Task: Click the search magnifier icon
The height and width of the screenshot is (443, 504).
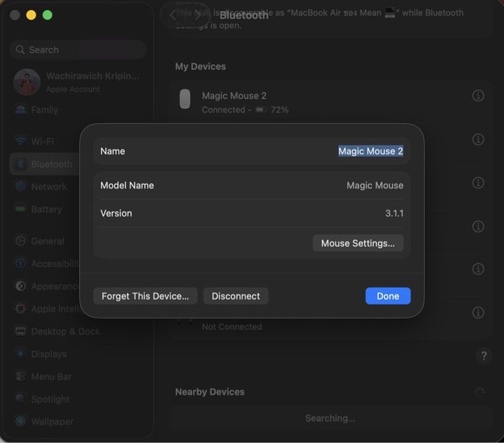Action: (20, 50)
